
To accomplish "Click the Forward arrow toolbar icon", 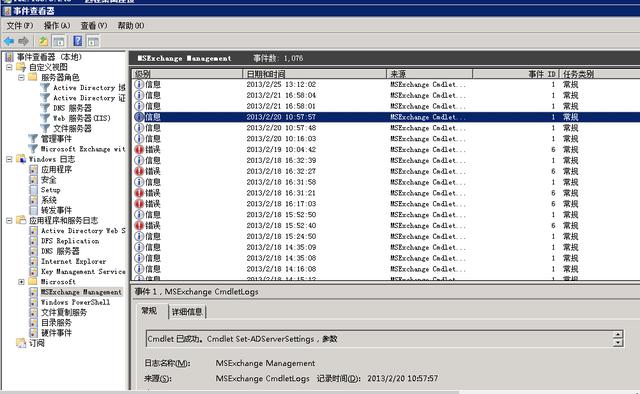I will pyautogui.click(x=24, y=41).
